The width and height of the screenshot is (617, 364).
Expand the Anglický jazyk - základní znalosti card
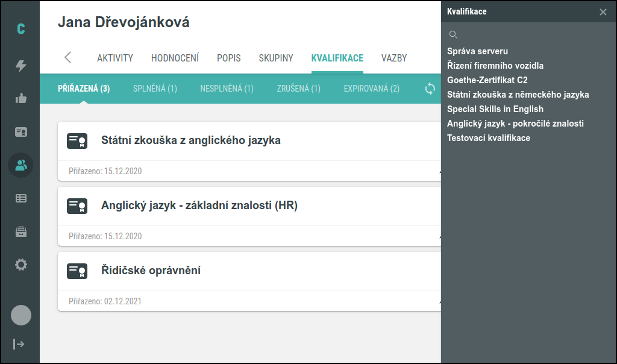click(x=439, y=236)
